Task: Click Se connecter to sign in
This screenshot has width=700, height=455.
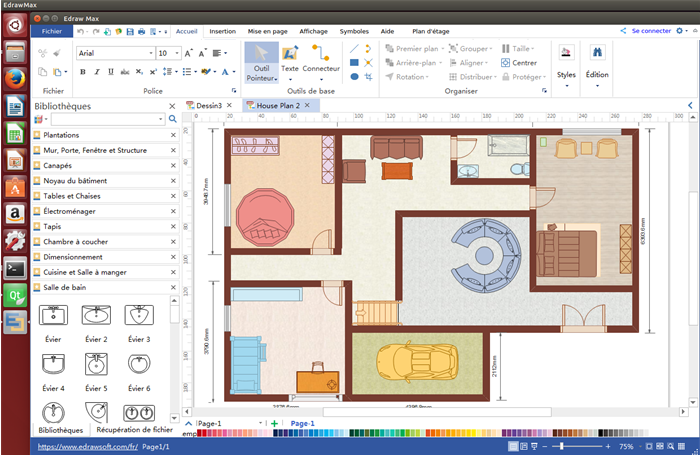Action: [x=651, y=31]
